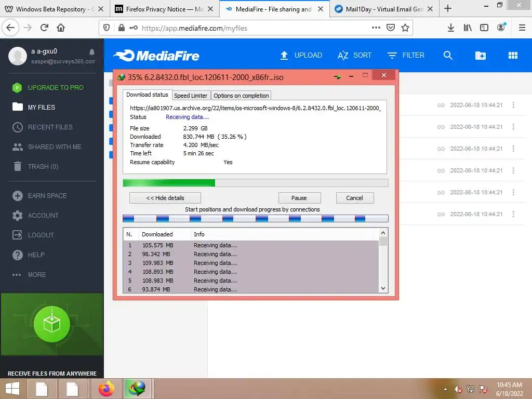Select the Download status tab

[147, 95]
